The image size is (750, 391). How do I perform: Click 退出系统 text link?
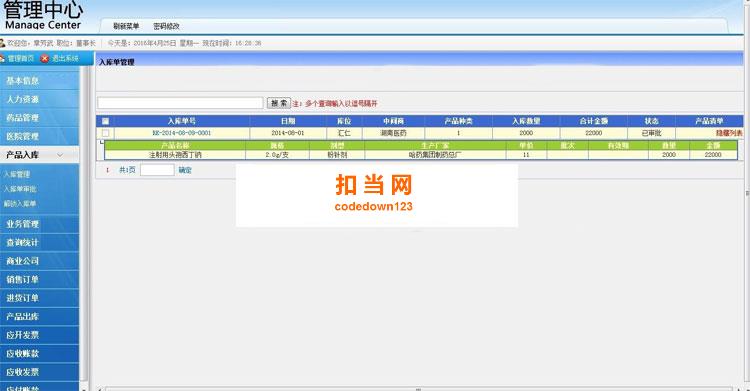coord(65,58)
